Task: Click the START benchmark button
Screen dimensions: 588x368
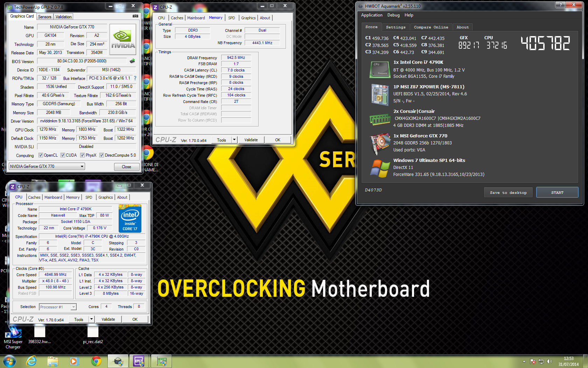Action: coord(557,192)
